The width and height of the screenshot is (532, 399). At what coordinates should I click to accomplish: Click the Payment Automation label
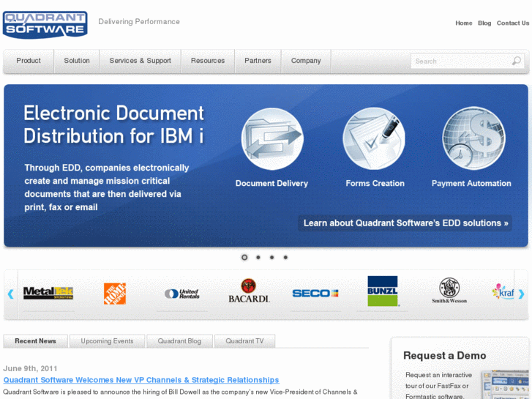pyautogui.click(x=471, y=183)
